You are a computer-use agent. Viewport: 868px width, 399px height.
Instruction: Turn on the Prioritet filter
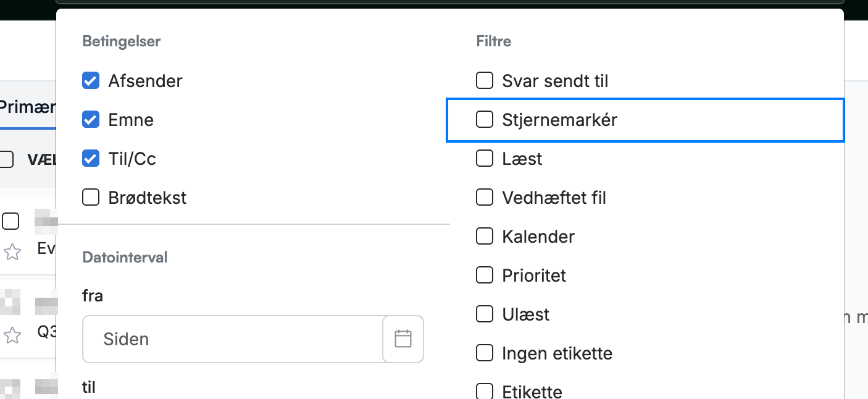(x=485, y=275)
